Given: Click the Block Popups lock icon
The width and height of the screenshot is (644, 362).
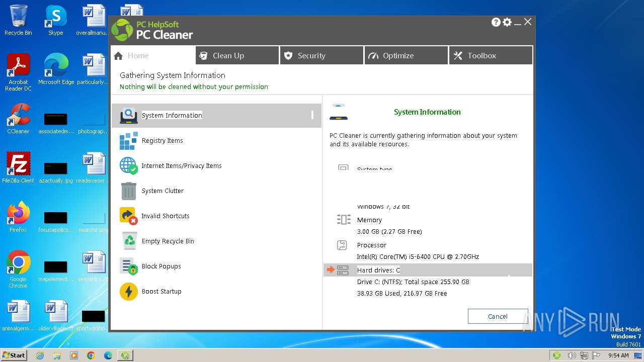Looking at the screenshot, I should pos(129,266).
